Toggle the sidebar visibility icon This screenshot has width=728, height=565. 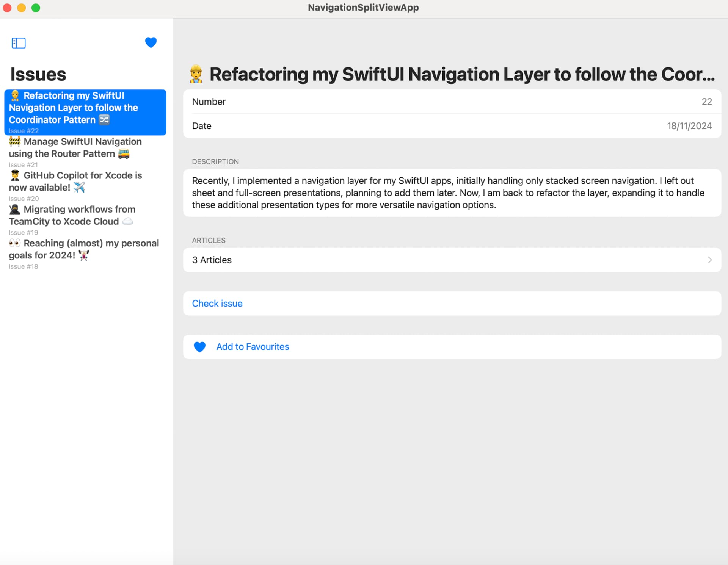click(19, 43)
